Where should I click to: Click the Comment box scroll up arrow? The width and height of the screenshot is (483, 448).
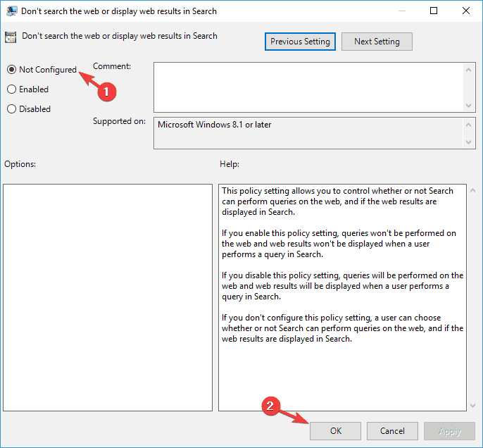pos(468,70)
